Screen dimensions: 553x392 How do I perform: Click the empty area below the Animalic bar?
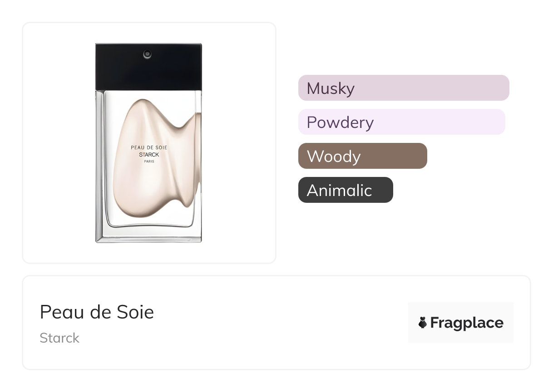pyautogui.click(x=346, y=231)
